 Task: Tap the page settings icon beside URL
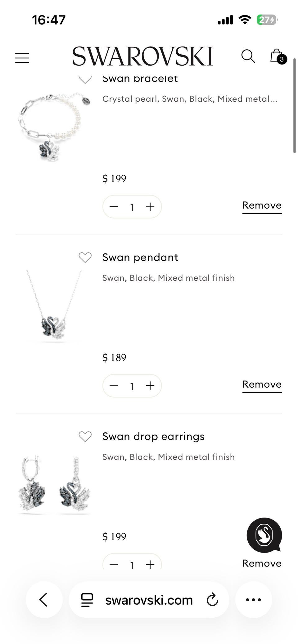[x=87, y=600]
